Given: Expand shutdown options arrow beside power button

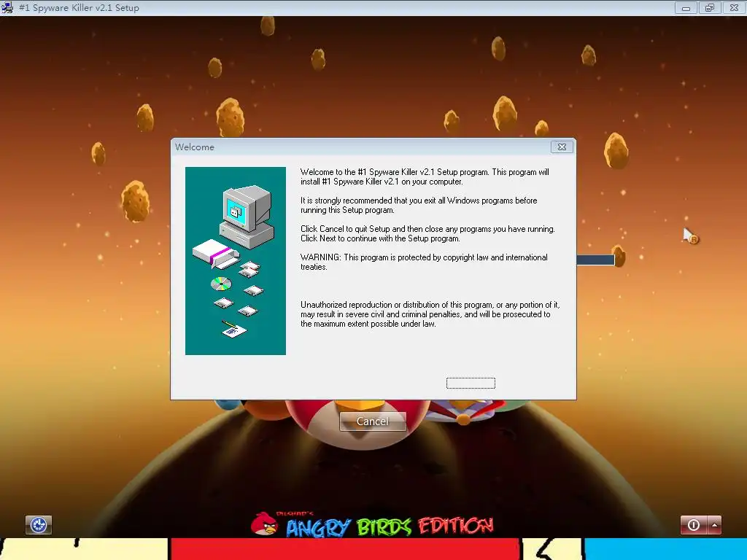Looking at the screenshot, I should [714, 525].
